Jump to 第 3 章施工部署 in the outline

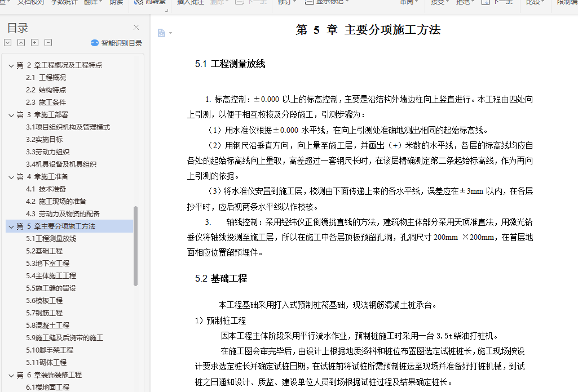pos(42,115)
